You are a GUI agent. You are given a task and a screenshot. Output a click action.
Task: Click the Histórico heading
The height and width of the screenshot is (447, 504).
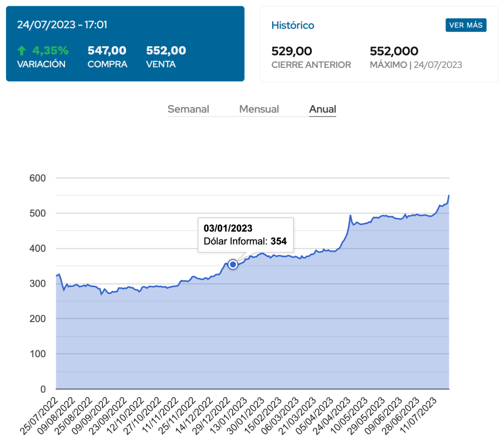pyautogui.click(x=293, y=25)
